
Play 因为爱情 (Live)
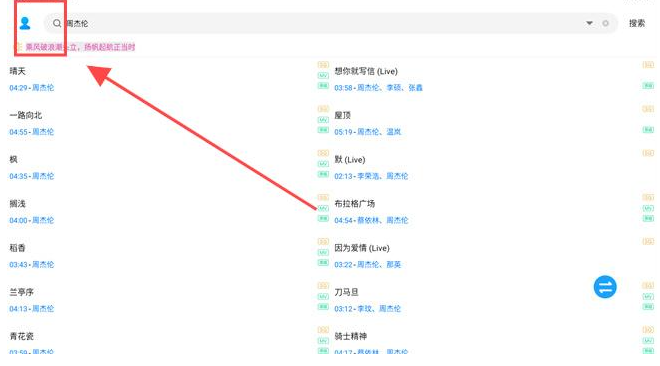point(362,248)
